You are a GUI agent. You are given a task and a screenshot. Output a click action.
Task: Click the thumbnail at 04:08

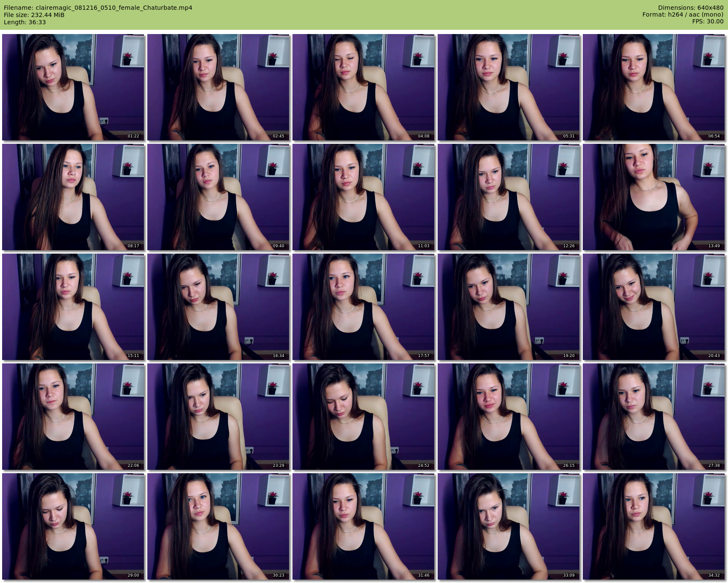364,87
